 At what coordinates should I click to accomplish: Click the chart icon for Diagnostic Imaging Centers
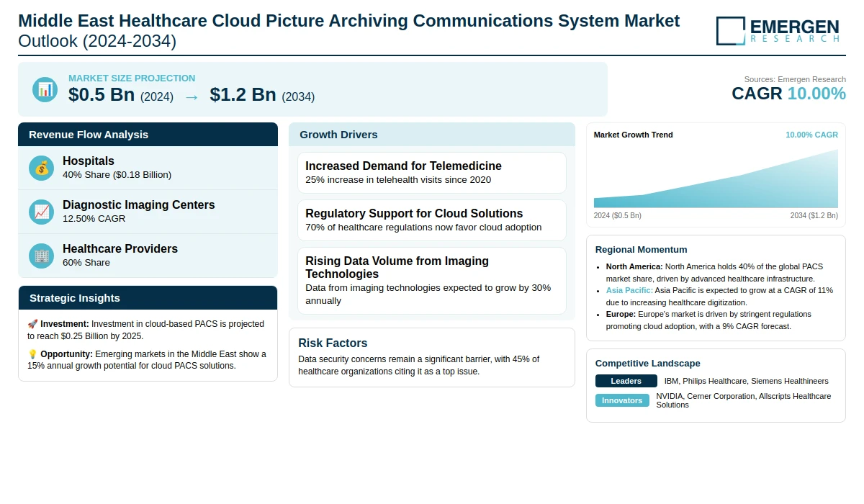pyautogui.click(x=42, y=212)
